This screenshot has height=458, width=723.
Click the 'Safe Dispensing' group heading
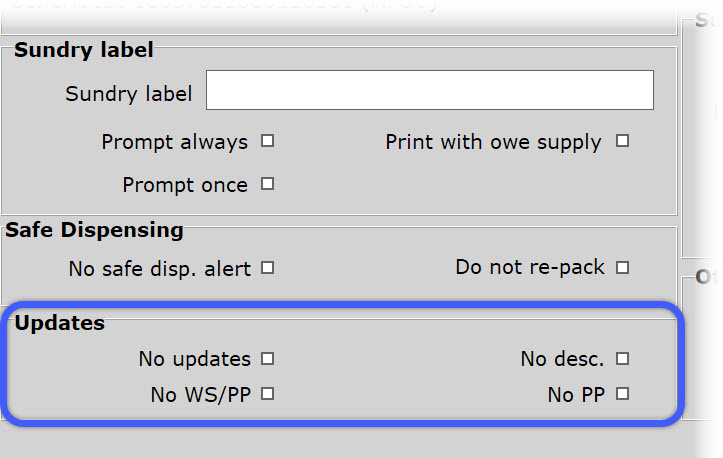click(x=95, y=230)
